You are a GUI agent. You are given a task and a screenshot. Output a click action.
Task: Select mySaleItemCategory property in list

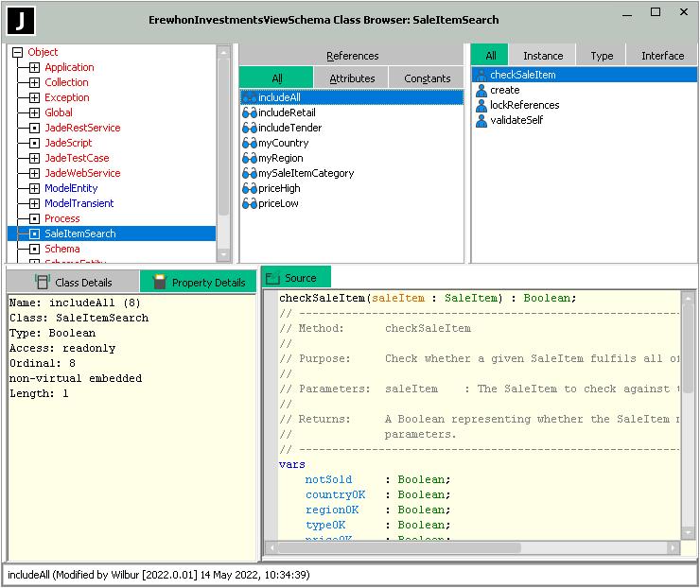tap(306, 173)
